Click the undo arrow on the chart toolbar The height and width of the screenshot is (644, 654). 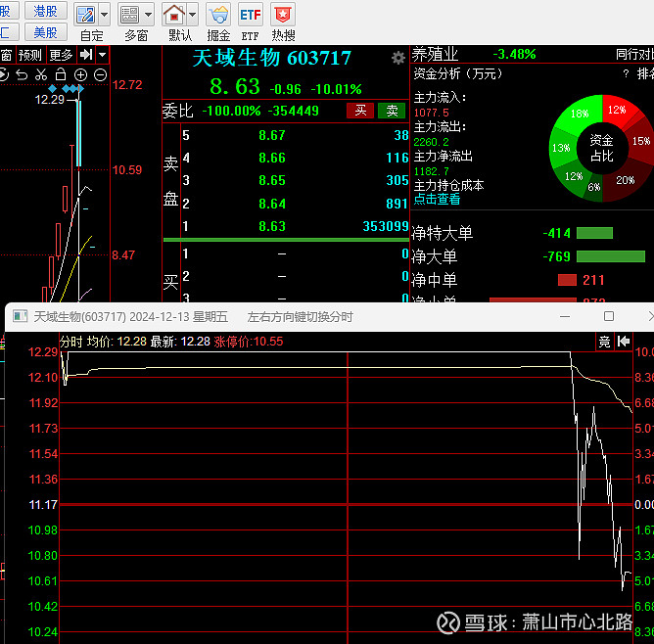[x=22, y=75]
